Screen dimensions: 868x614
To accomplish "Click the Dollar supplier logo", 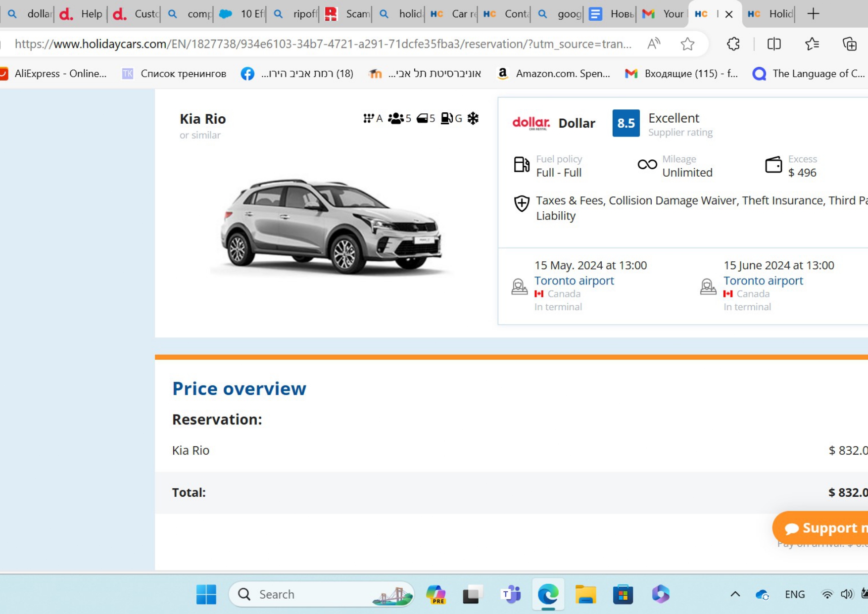I will tap(531, 123).
